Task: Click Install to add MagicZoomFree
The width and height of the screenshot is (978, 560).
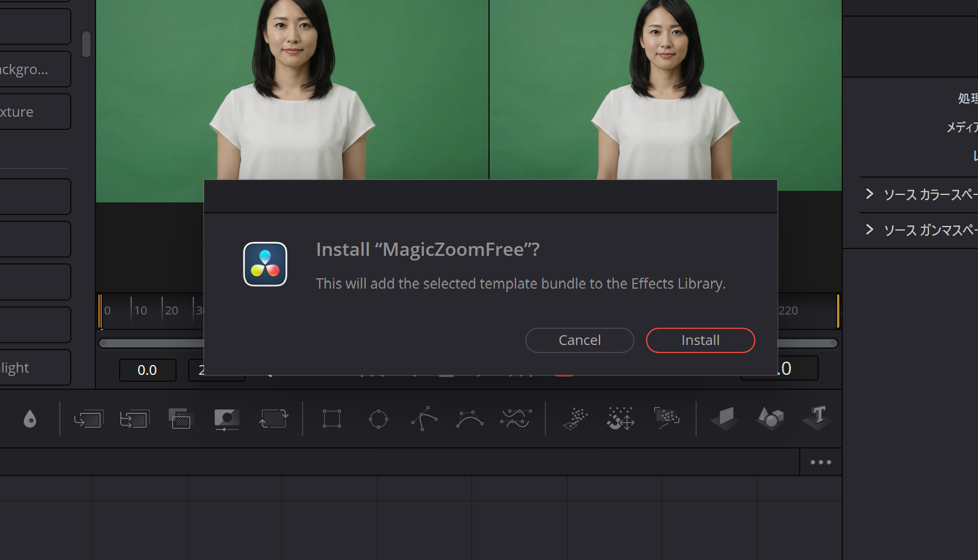Action: tap(701, 340)
